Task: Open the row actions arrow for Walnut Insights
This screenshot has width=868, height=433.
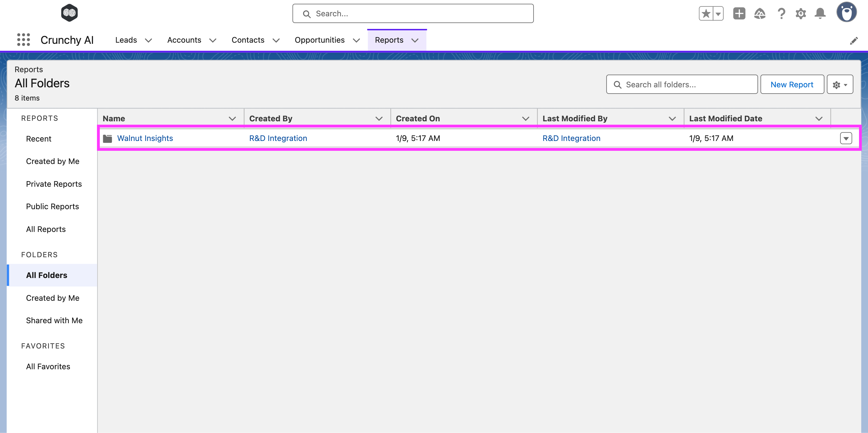Action: [x=846, y=138]
